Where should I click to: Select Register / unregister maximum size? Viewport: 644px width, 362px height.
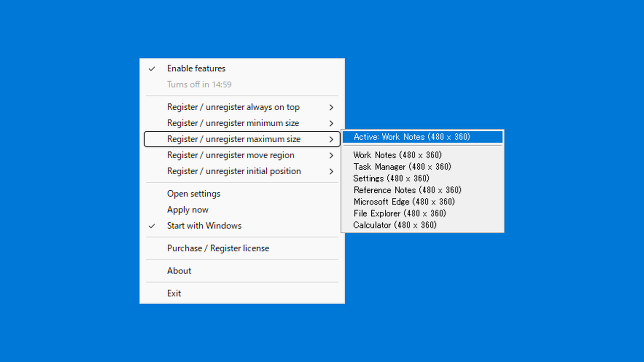(x=242, y=139)
